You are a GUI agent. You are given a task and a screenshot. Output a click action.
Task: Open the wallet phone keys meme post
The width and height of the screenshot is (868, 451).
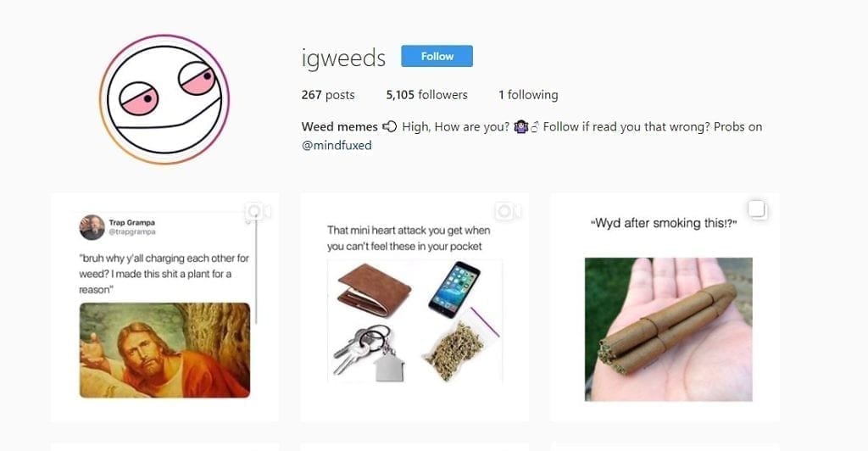(x=415, y=307)
